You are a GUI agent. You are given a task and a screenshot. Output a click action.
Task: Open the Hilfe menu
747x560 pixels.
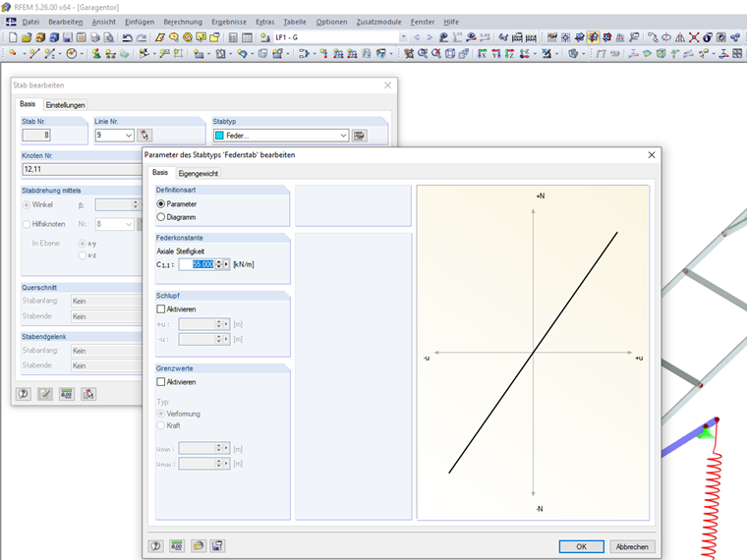[x=451, y=22]
